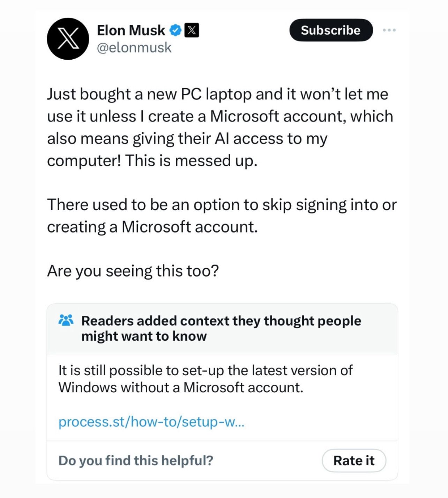
Task: Open the process.st how-to link
Action: pyautogui.click(x=151, y=422)
